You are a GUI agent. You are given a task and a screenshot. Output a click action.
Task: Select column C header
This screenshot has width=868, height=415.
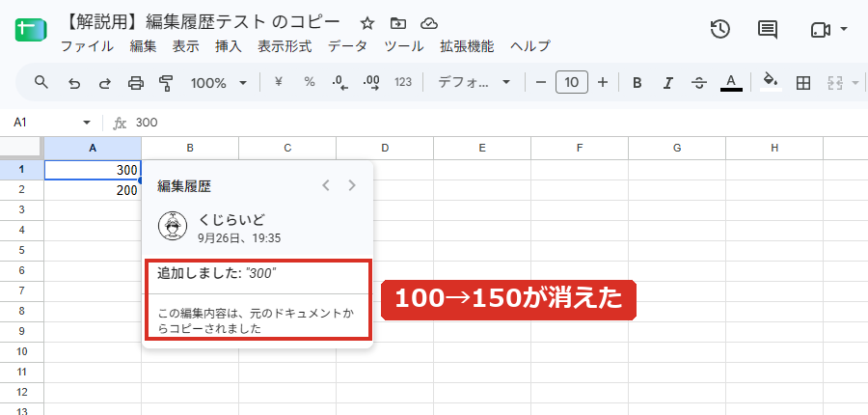[x=287, y=148]
